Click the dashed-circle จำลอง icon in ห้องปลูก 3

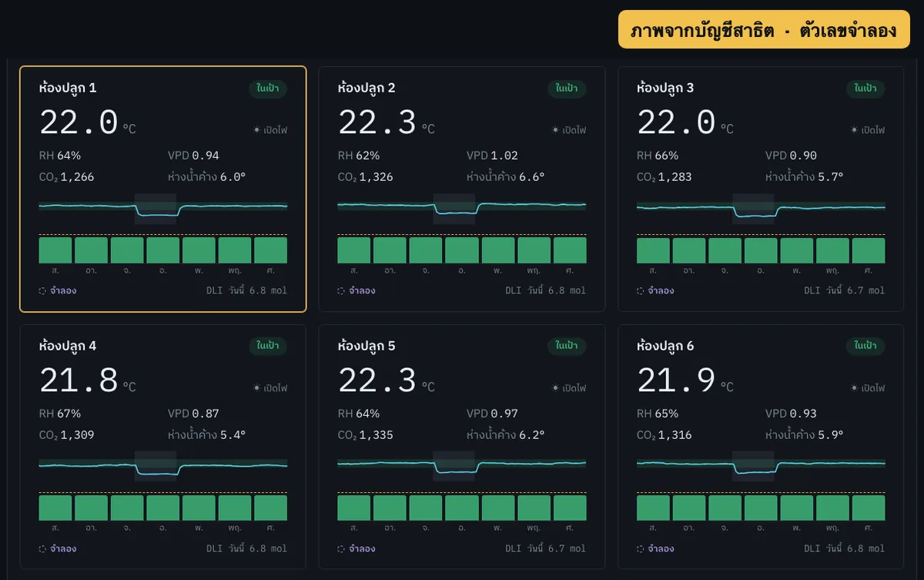(641, 291)
